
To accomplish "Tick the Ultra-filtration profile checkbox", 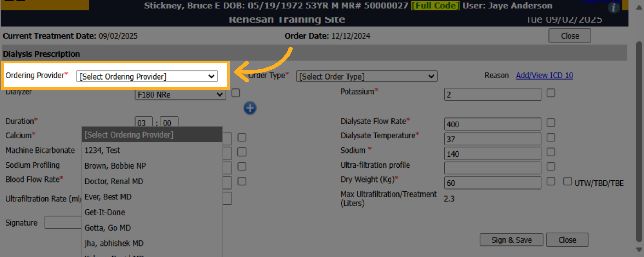I will point(551,166).
